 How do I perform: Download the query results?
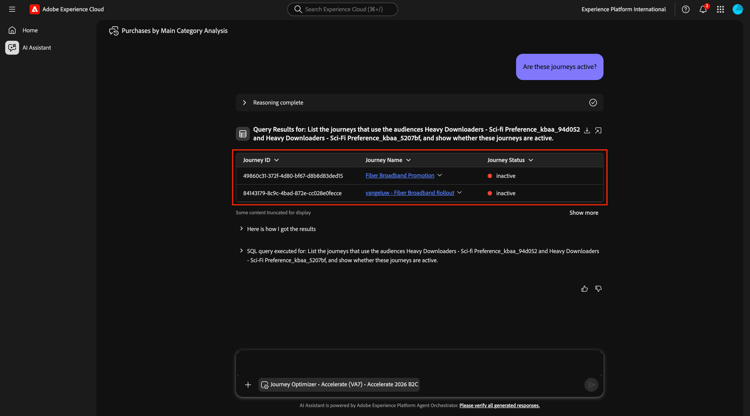(x=587, y=130)
